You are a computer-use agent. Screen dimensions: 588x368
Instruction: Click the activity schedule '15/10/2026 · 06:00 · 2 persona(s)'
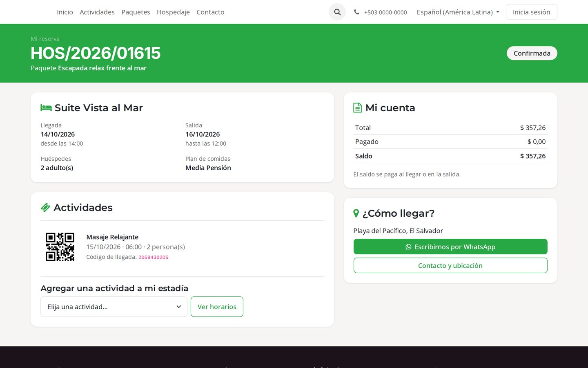(x=136, y=247)
